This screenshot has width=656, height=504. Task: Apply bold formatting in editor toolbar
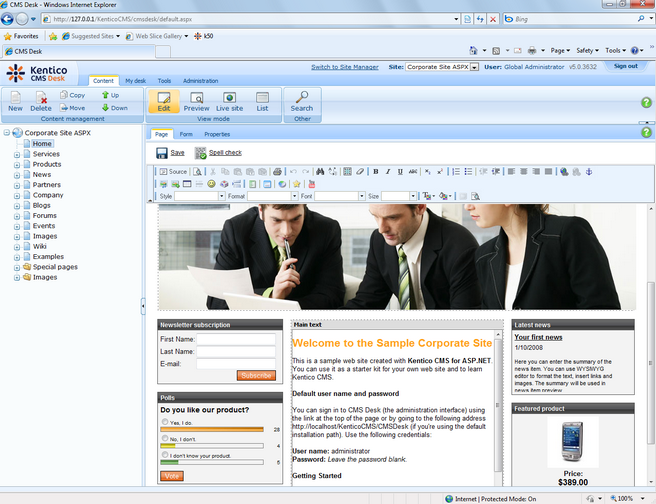[x=375, y=171]
